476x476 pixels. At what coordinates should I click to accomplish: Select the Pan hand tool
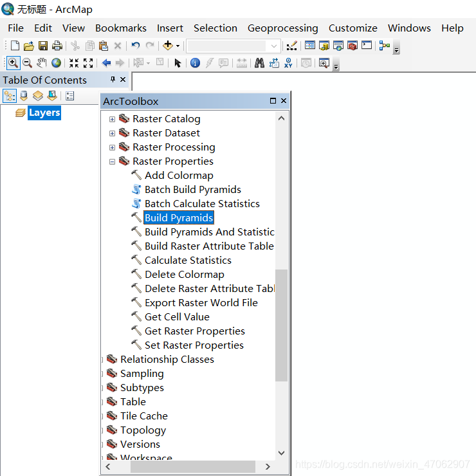[42, 63]
